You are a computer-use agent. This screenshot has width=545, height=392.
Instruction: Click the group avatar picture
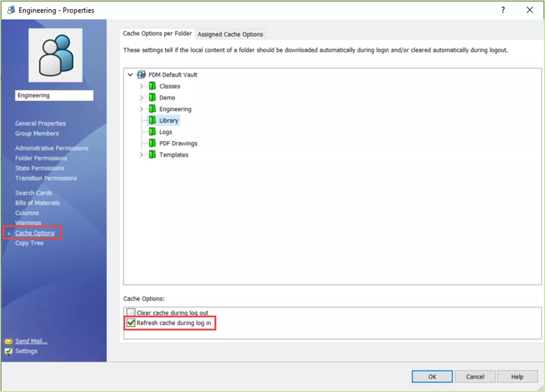coord(55,55)
